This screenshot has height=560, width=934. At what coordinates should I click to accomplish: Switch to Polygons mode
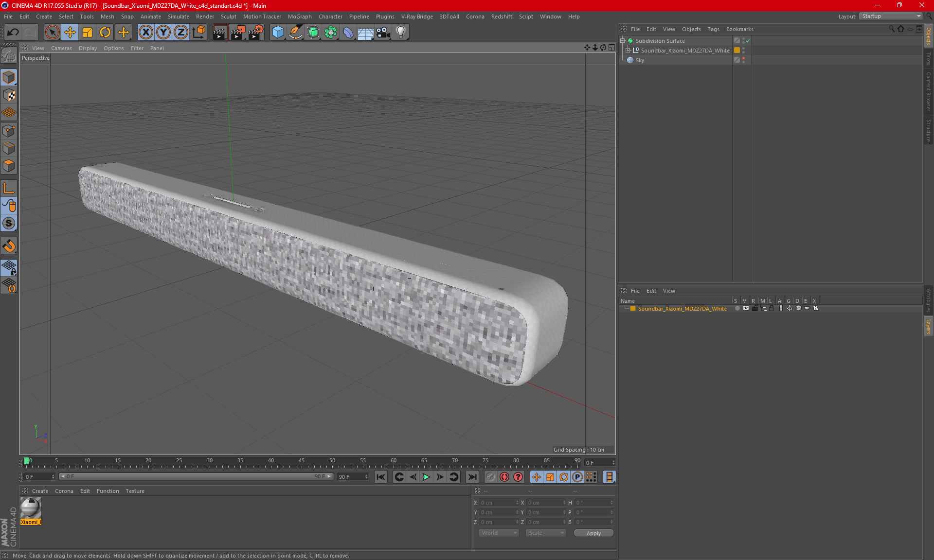click(x=9, y=166)
